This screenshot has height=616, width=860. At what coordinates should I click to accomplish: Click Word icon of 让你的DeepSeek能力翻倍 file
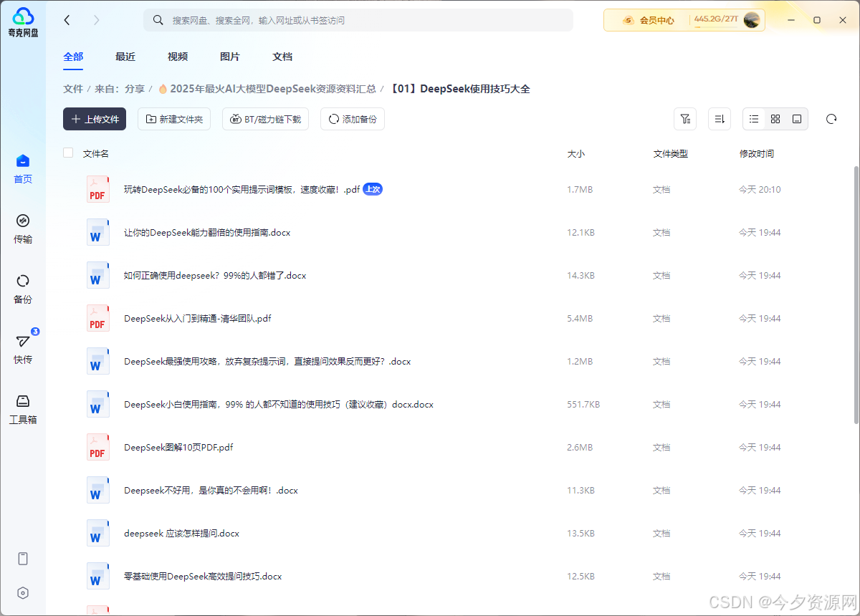click(98, 233)
